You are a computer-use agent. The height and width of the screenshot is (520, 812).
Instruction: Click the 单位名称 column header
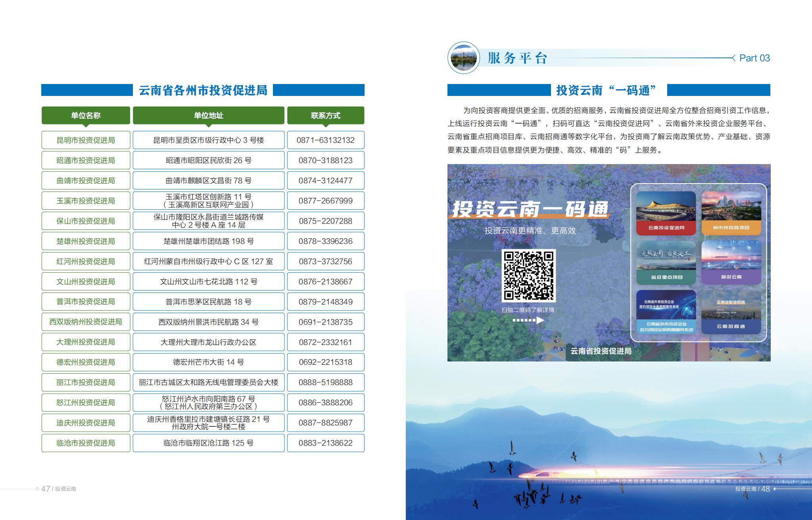coord(86,116)
